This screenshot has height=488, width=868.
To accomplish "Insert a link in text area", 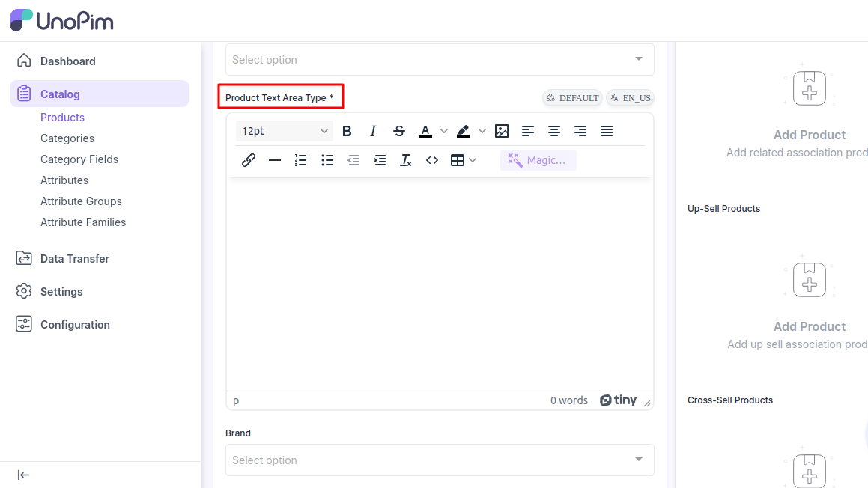I will pos(249,160).
